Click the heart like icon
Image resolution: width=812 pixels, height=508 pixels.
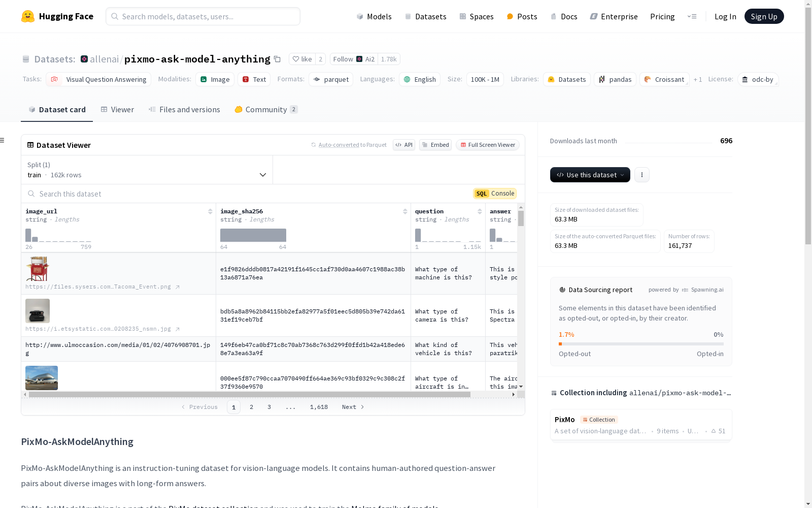click(x=296, y=59)
